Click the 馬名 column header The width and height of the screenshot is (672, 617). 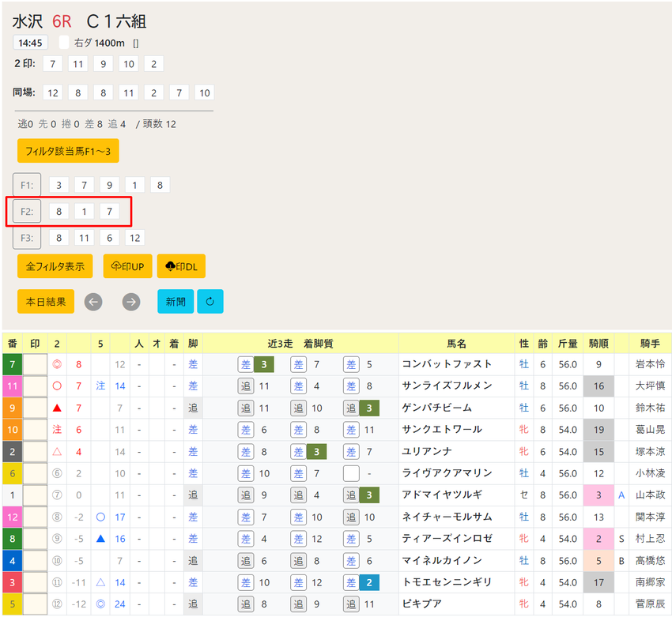456,344
